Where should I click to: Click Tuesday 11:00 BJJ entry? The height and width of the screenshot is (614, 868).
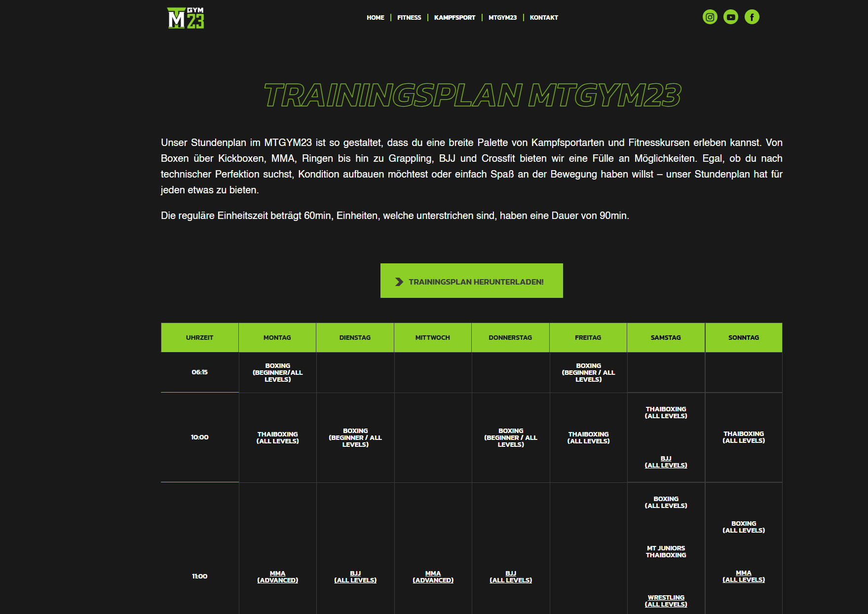click(x=355, y=577)
